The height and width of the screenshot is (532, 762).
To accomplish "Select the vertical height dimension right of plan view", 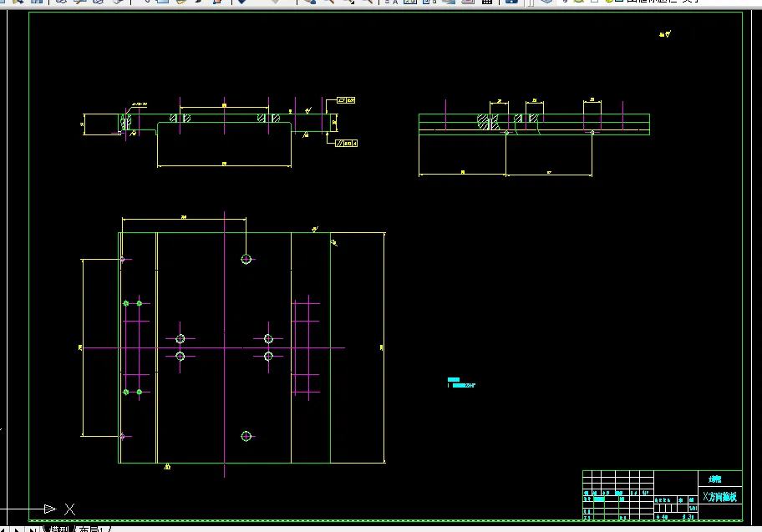I will [x=383, y=347].
